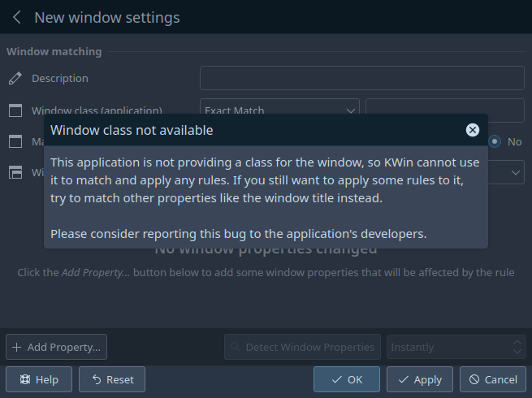Open Help using the lifebuoy button

(x=39, y=379)
